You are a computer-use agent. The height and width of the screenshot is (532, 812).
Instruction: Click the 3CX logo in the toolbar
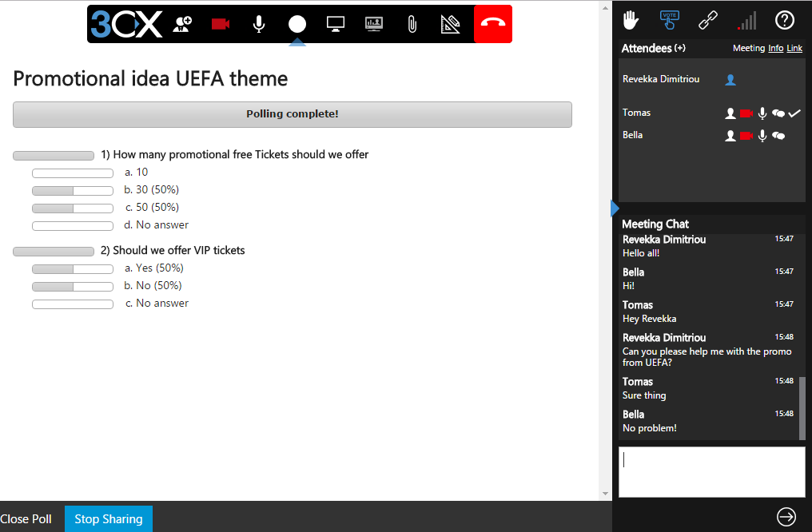click(x=126, y=24)
